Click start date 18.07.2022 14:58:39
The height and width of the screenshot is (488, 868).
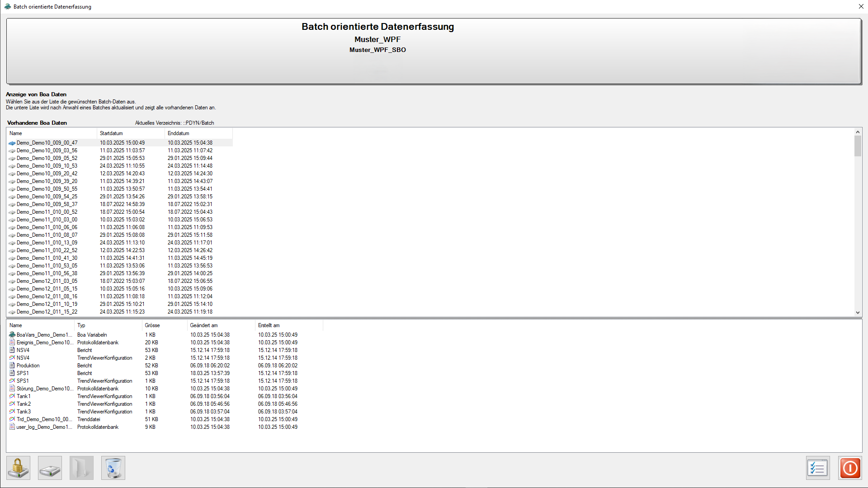[x=122, y=204]
